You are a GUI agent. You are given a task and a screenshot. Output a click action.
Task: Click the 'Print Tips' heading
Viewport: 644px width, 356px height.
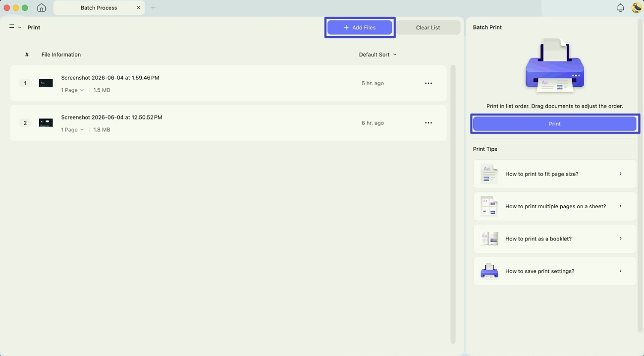tap(485, 149)
